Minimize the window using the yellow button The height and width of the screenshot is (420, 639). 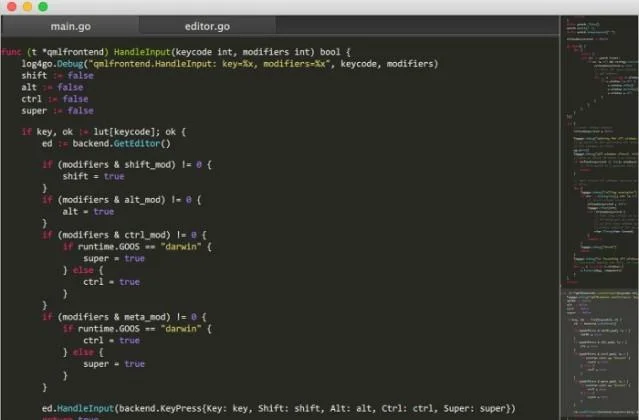pyautogui.click(x=27, y=7)
